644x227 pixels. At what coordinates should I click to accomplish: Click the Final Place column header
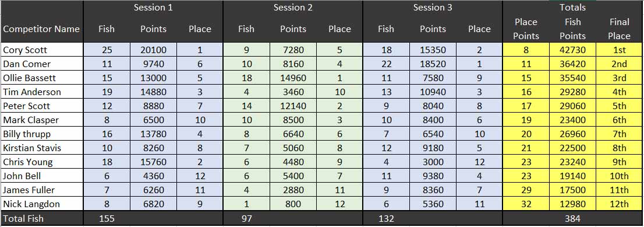click(x=619, y=29)
